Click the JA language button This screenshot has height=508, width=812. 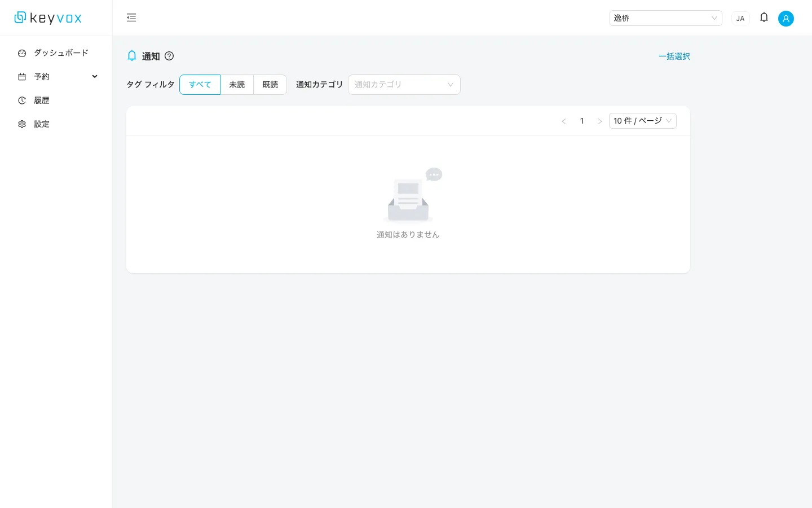tap(740, 17)
